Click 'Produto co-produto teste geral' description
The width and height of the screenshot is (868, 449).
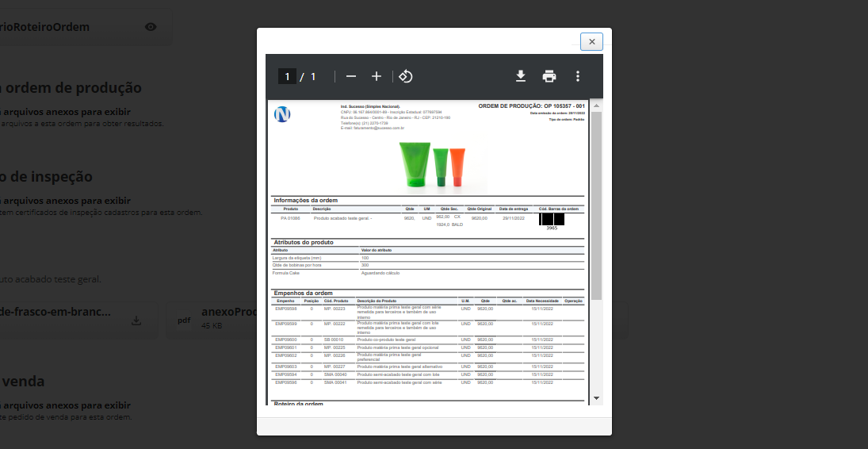pos(386,340)
